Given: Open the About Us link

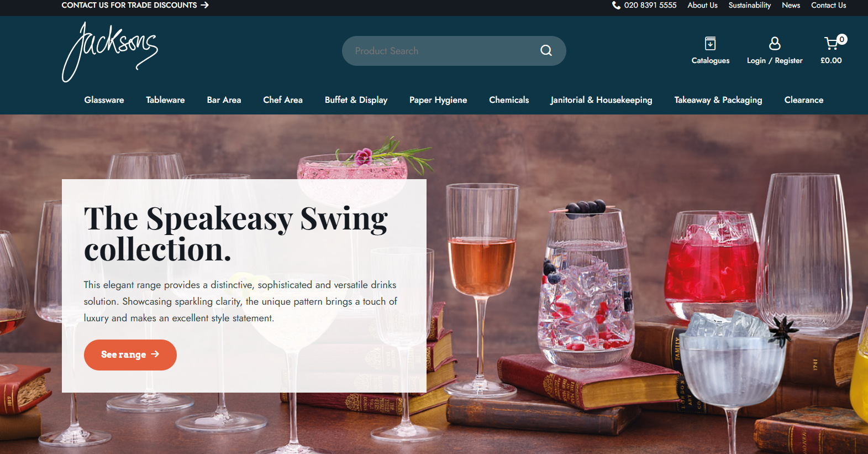Looking at the screenshot, I should tap(702, 5).
